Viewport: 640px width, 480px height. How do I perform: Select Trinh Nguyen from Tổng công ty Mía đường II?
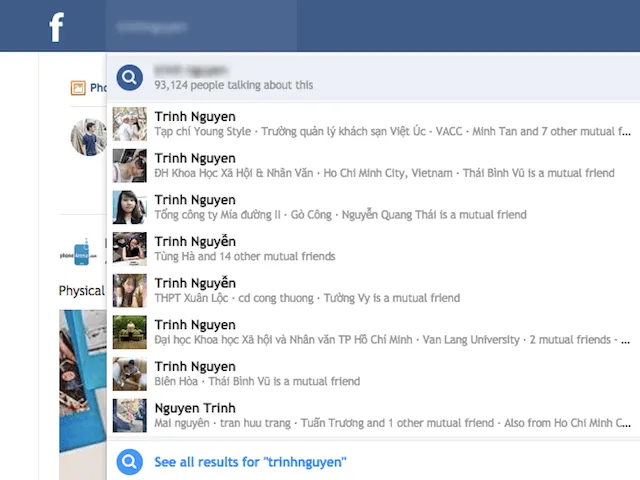coord(373,207)
